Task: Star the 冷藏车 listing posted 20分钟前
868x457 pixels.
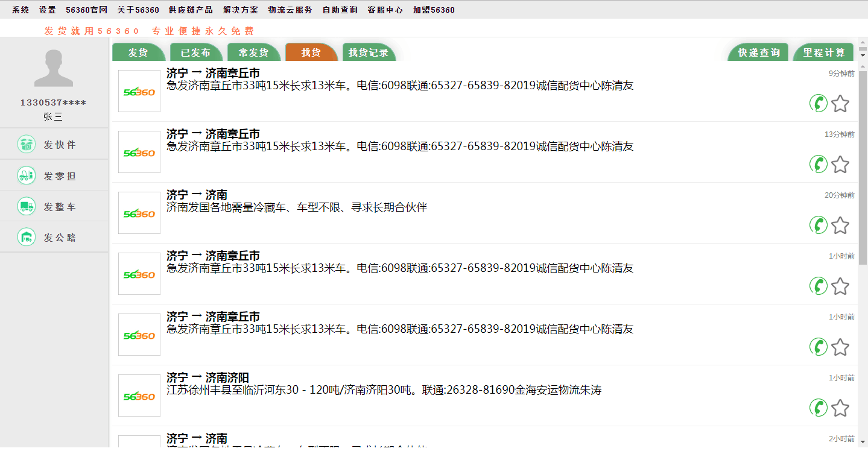Action: (840, 225)
